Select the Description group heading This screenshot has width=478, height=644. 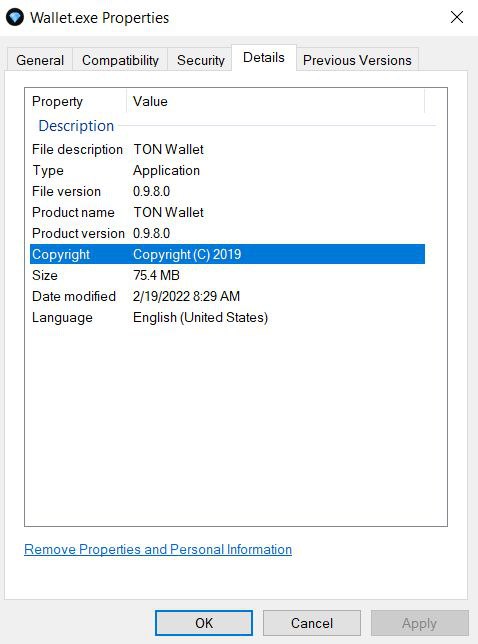(76, 126)
